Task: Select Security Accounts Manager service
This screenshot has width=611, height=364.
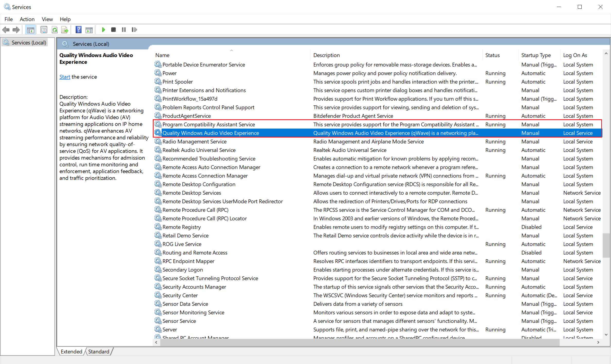Action: 194,287
